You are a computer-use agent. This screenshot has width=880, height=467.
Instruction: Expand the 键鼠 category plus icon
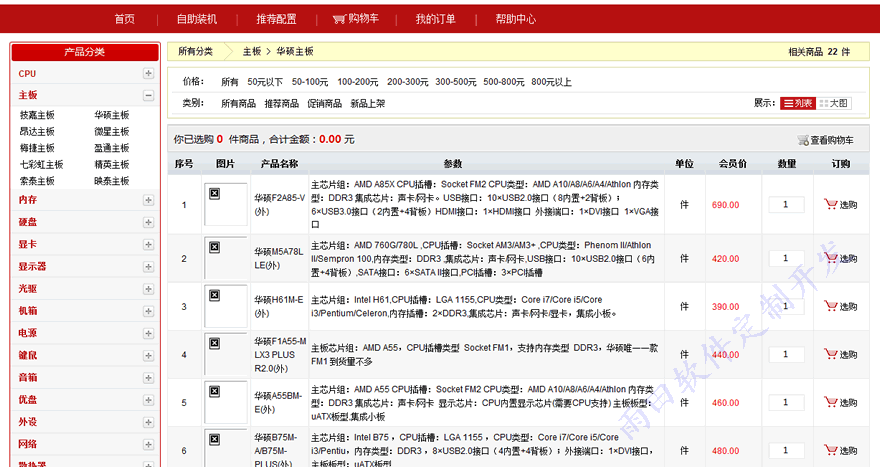click(148, 355)
